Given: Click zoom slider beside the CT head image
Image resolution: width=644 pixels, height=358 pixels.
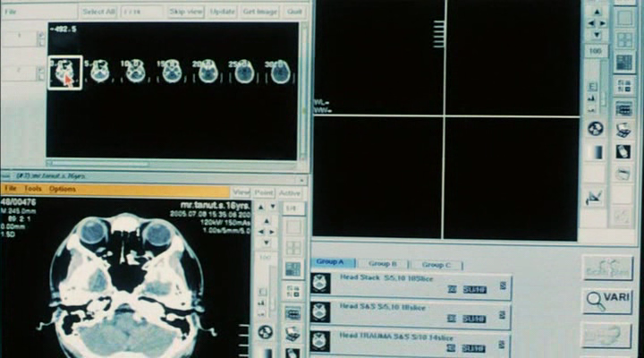Looking at the screenshot, I should point(272,290).
